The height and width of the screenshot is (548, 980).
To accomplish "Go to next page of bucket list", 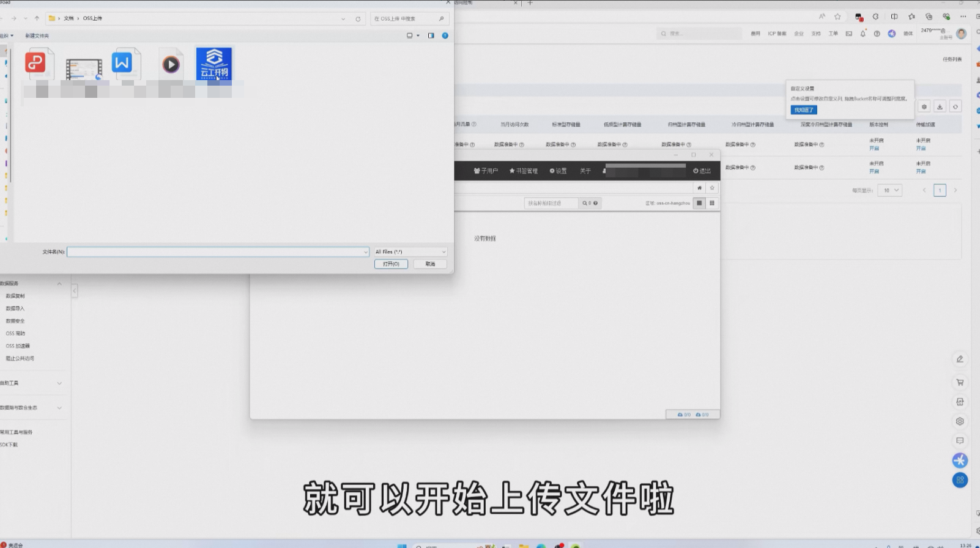I will pyautogui.click(x=956, y=190).
